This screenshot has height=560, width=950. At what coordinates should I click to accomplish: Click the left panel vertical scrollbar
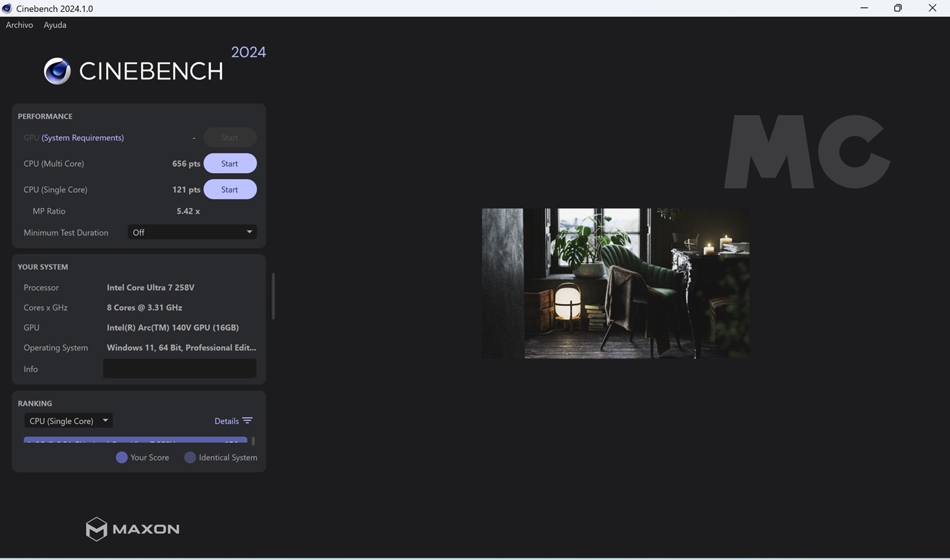pyautogui.click(x=273, y=296)
